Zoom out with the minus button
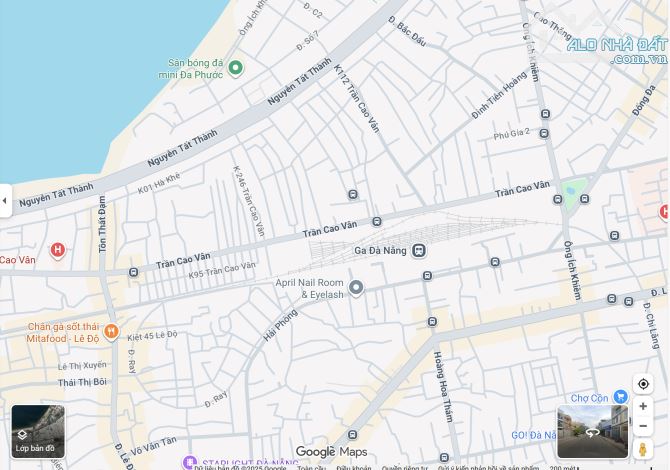The width and height of the screenshot is (670, 470). pos(643,426)
